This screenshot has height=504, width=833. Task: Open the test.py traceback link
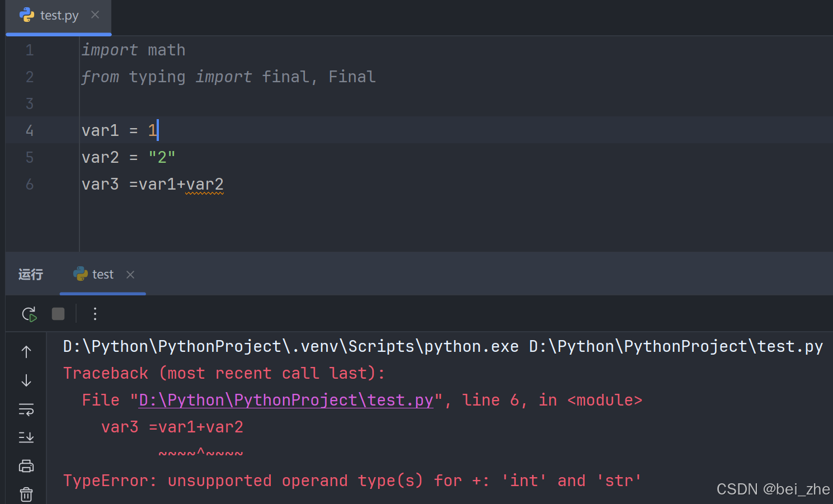pos(285,399)
